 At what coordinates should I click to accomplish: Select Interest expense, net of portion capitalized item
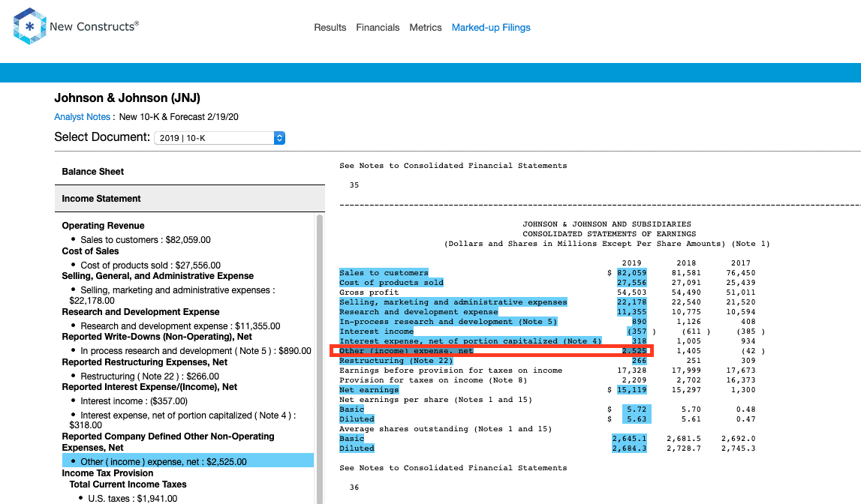[x=183, y=420]
